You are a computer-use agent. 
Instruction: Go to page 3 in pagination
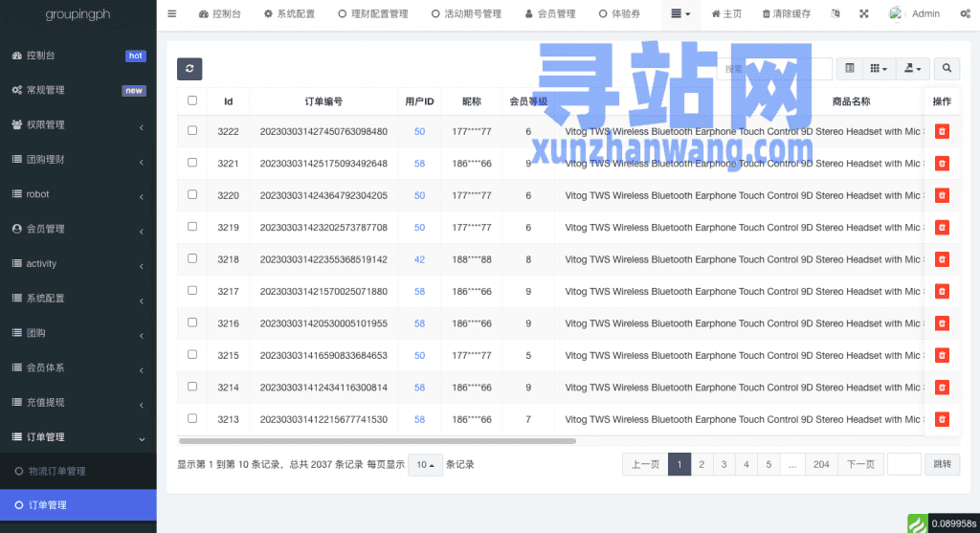pos(724,464)
